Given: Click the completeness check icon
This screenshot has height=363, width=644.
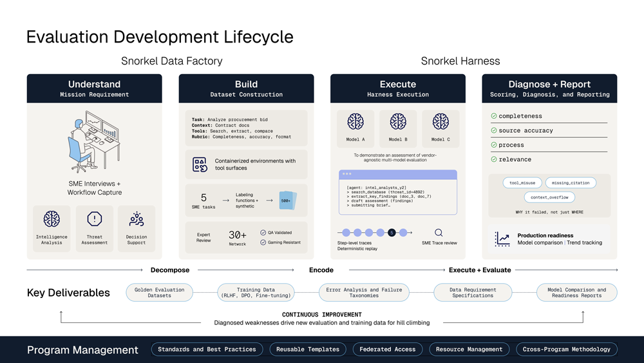Looking at the screenshot, I should tap(494, 116).
